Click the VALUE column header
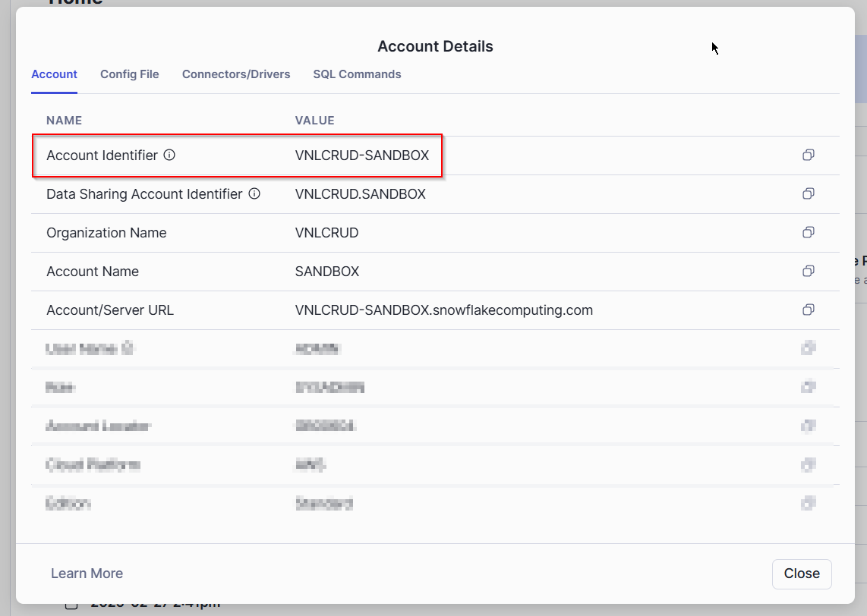The image size is (867, 616). coord(314,121)
